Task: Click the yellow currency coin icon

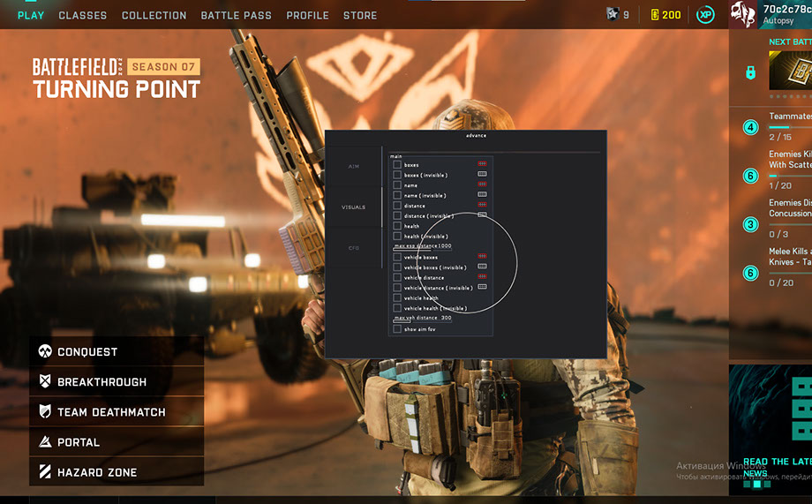Action: click(x=654, y=15)
